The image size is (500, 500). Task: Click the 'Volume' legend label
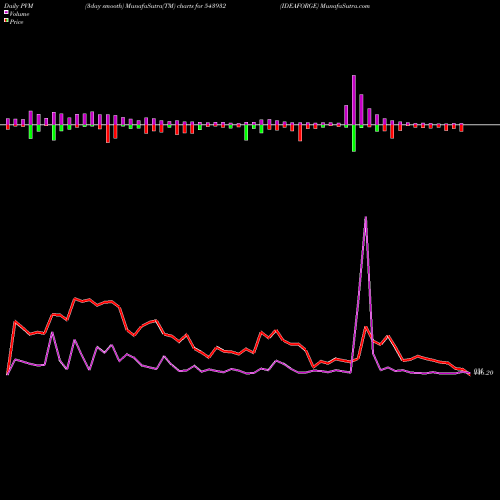(x=19, y=14)
